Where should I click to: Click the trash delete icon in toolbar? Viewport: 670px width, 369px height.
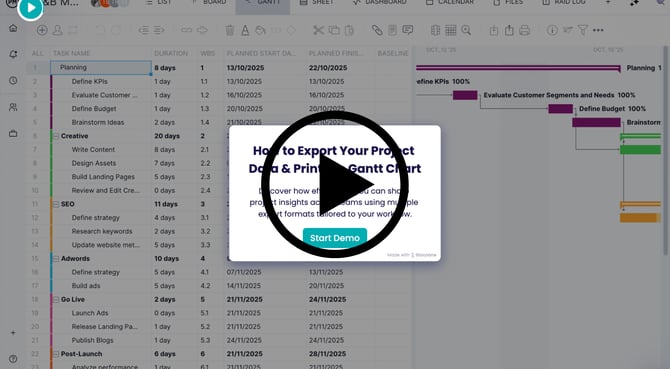[230, 30]
